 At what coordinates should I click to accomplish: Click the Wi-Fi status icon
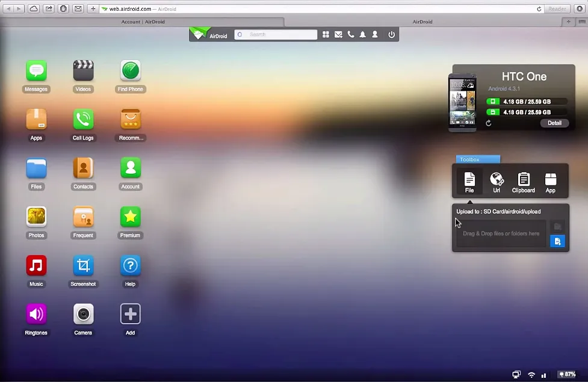pos(531,375)
